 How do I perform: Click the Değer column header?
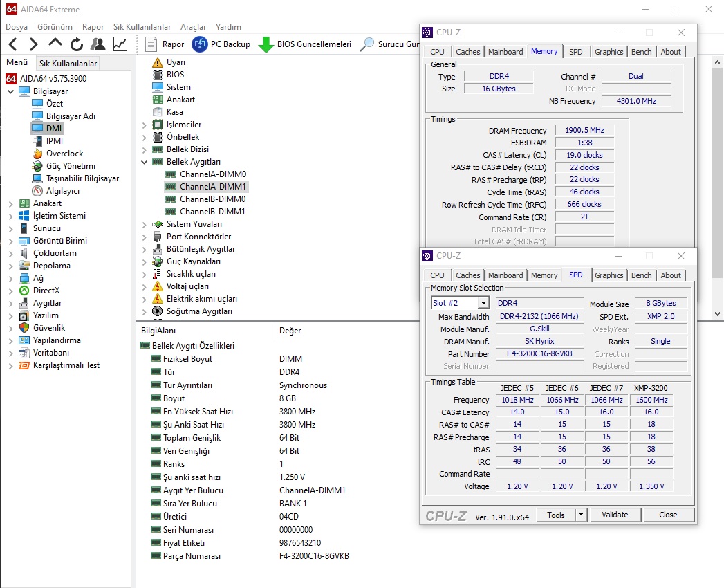tap(290, 331)
